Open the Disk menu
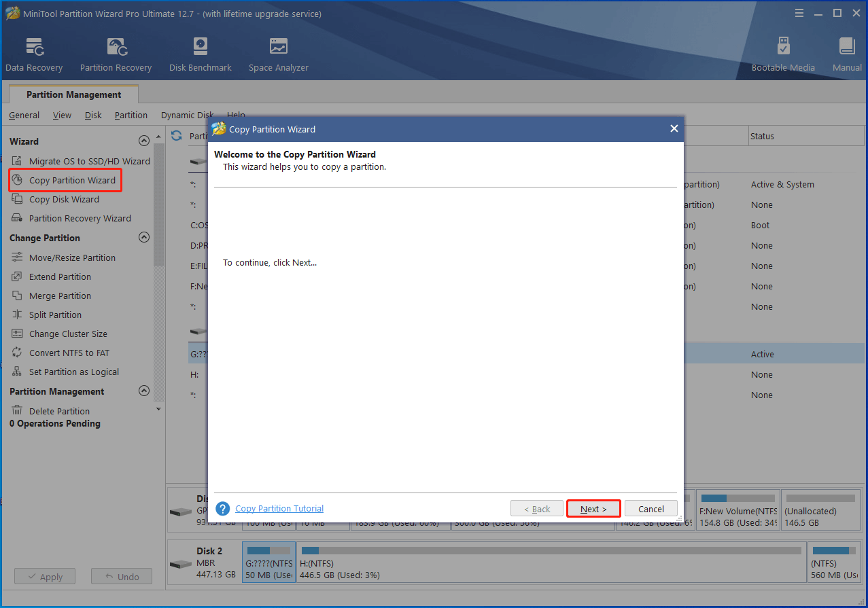Viewport: 868px width, 608px height. click(x=93, y=115)
